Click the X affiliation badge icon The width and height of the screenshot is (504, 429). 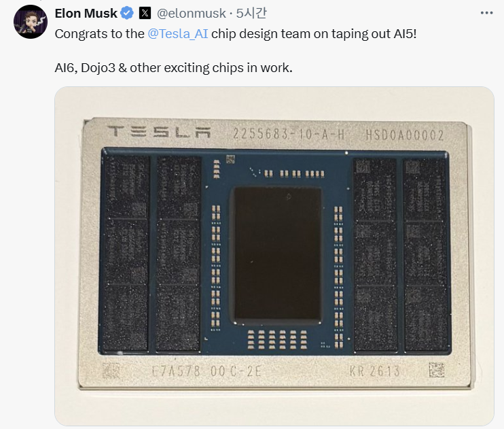[145, 13]
